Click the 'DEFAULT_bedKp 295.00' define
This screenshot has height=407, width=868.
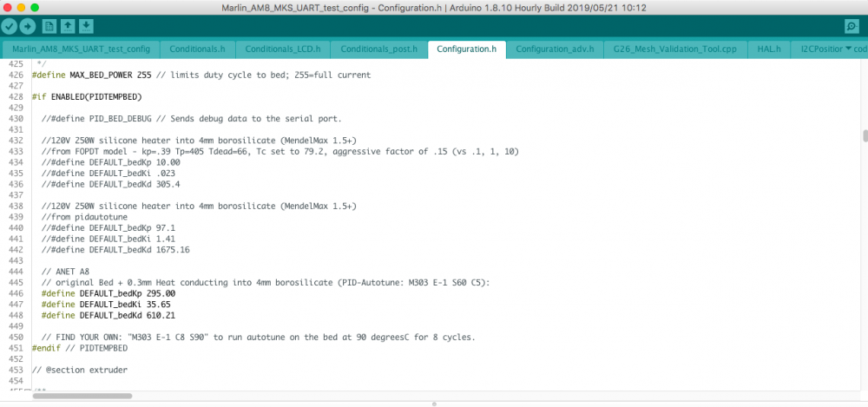pos(108,293)
